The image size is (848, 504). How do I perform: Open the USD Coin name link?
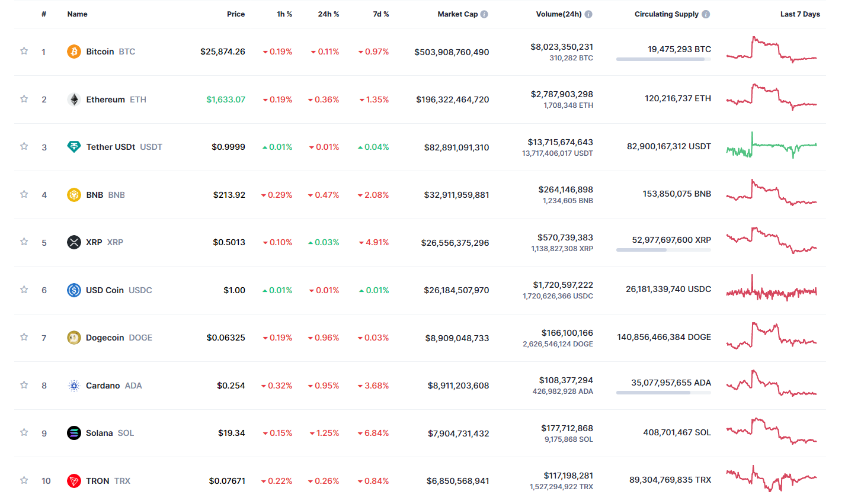[105, 290]
